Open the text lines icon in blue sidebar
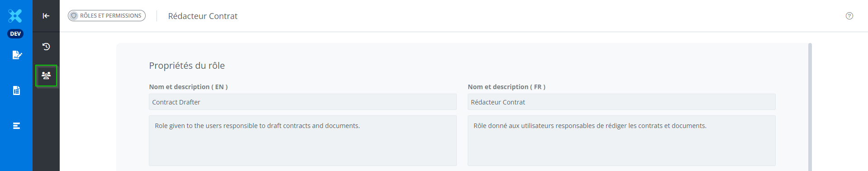Viewport: 868px width, 171px height. tap(16, 126)
